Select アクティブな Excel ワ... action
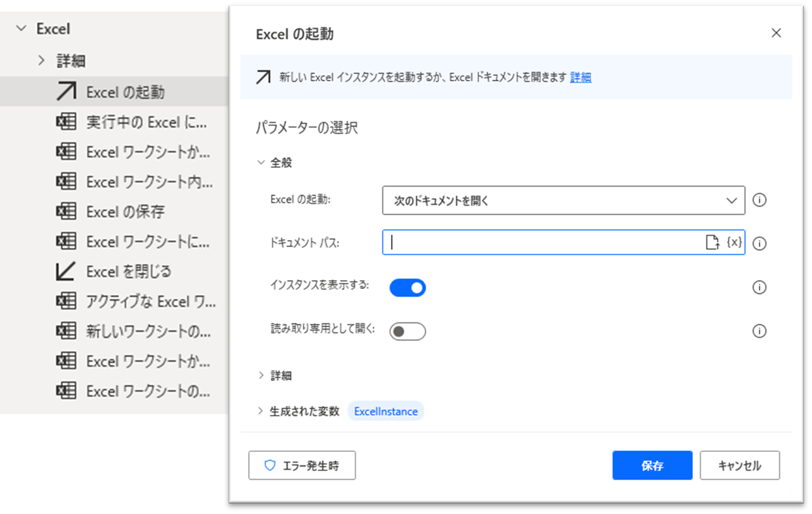 (114, 301)
